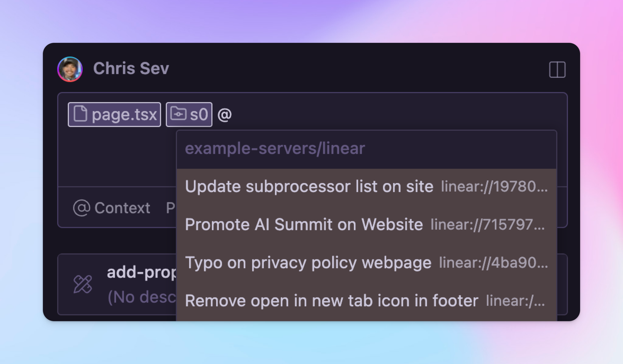Click the linear://19780 resource URI
The width and height of the screenshot is (623, 364).
coord(494,187)
